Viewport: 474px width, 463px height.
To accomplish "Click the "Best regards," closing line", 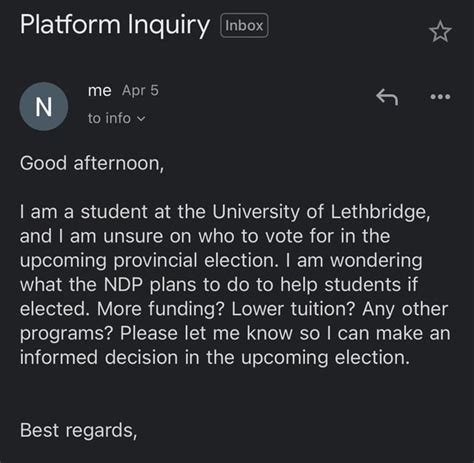I will tap(78, 430).
